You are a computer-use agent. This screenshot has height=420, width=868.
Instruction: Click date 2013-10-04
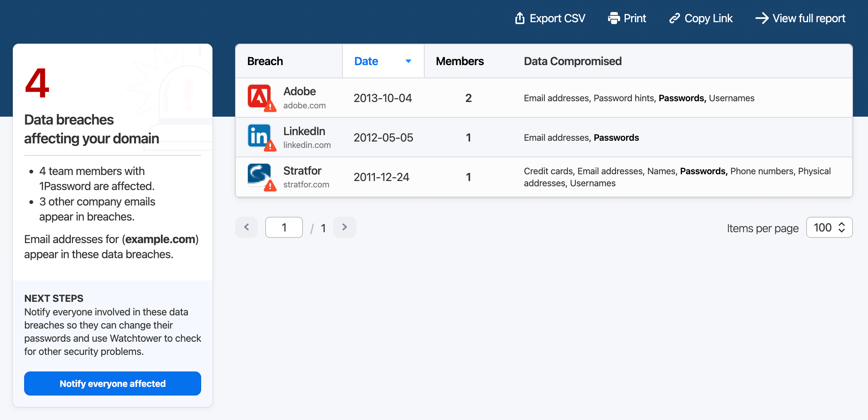[x=383, y=98]
